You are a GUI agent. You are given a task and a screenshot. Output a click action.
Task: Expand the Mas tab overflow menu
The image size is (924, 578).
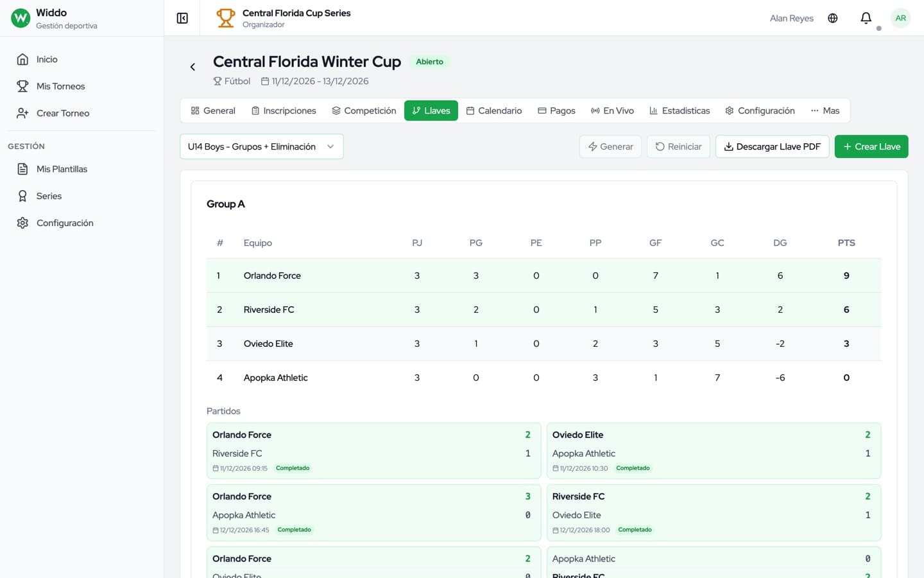point(825,110)
